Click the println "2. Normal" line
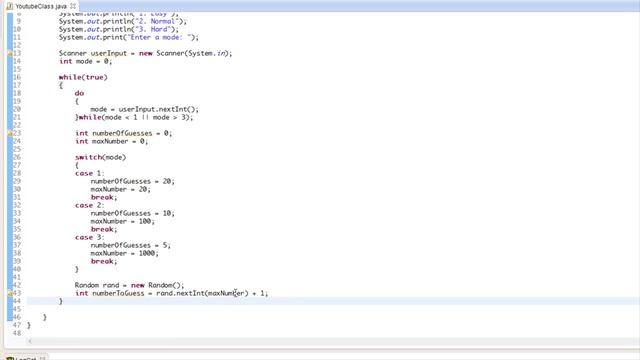640x360 pixels. coord(122,21)
